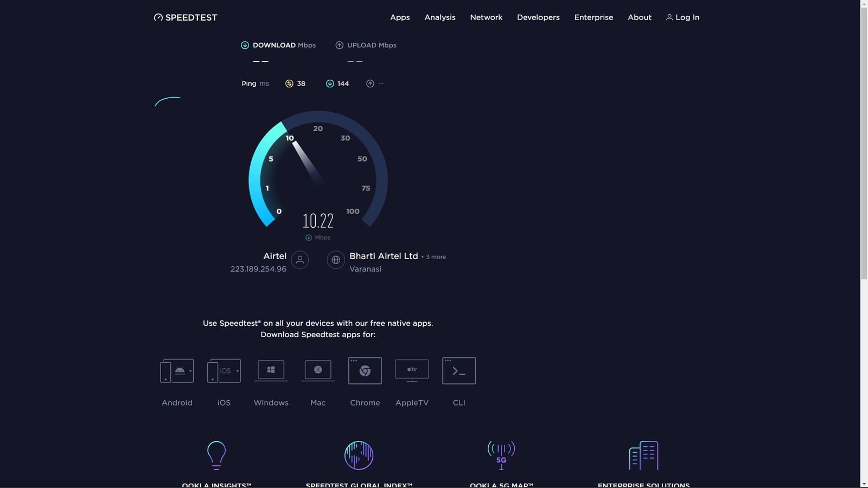This screenshot has height=488, width=868.
Task: Click the Enterprise Solutions buildings icon
Action: (x=643, y=455)
